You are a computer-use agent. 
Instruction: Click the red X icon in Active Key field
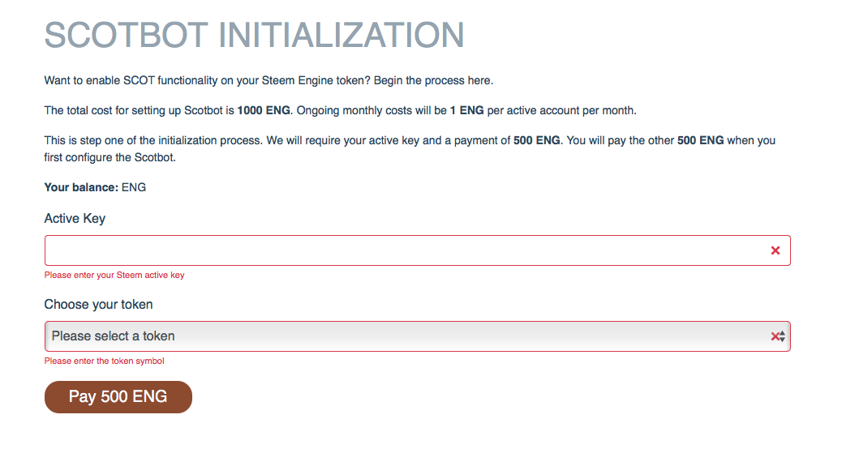pos(775,250)
